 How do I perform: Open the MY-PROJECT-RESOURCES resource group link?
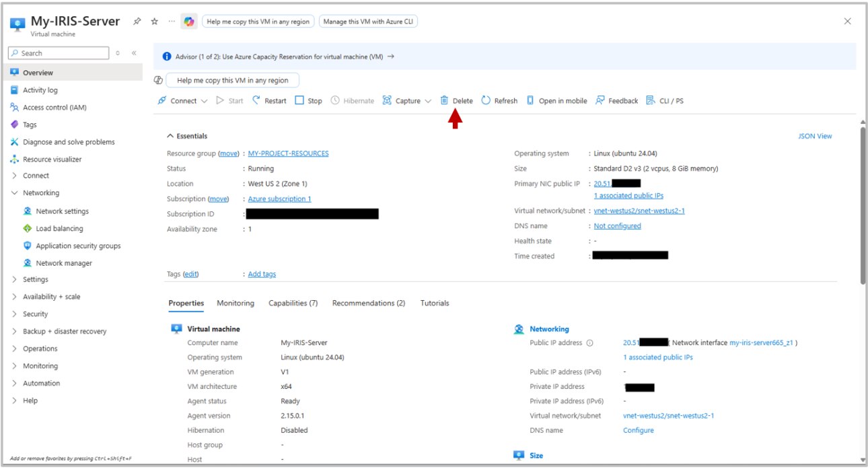289,153
